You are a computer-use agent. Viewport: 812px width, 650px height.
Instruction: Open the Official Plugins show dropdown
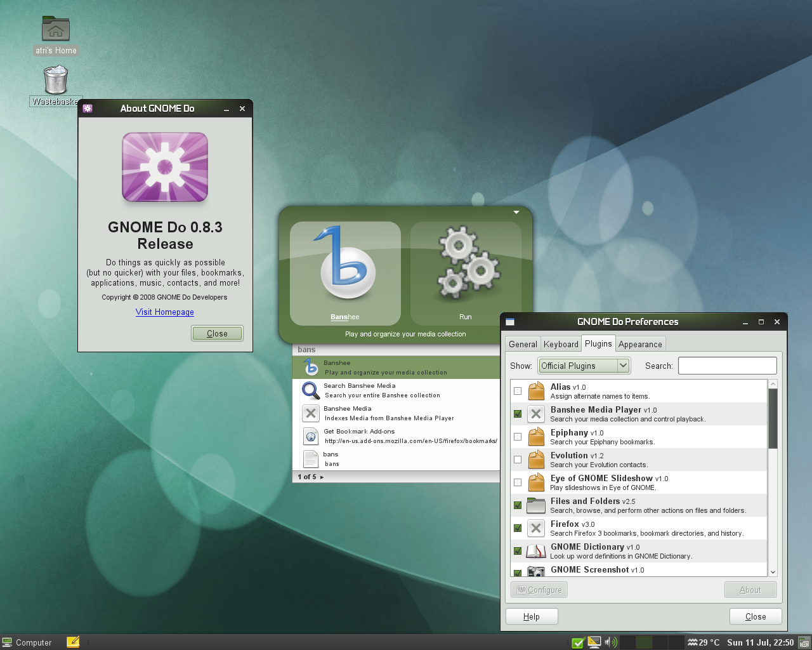click(x=584, y=366)
